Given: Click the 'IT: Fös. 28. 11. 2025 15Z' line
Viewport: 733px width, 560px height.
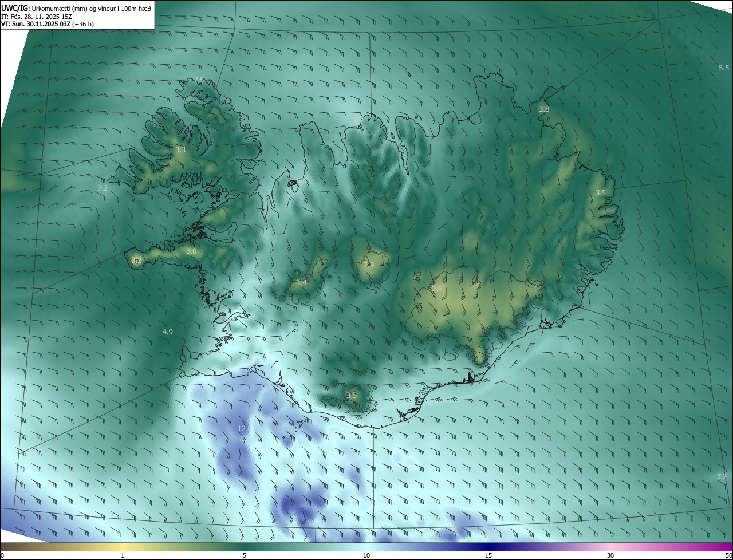Looking at the screenshot, I should [x=36, y=16].
